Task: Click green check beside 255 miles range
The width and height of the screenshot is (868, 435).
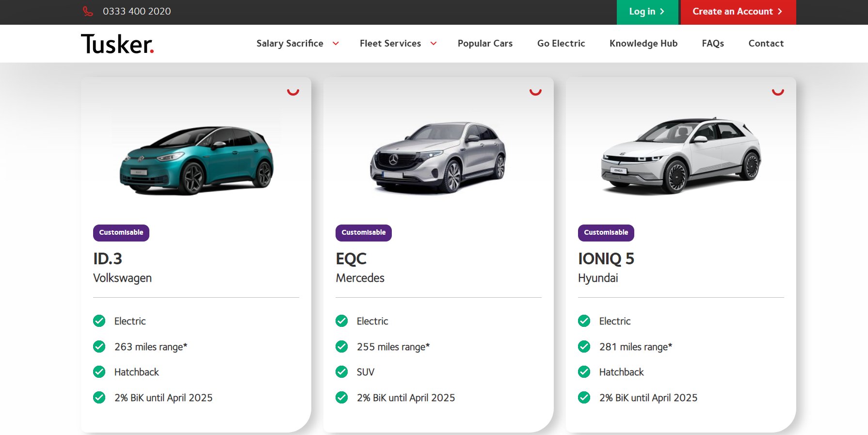Action: (x=342, y=347)
